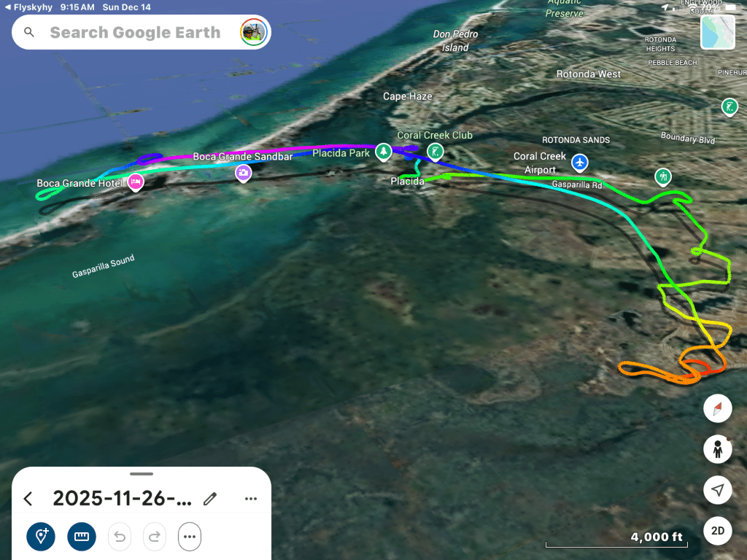The image size is (747, 560).
Task: Select the measure ruler tool
Action: [82, 536]
